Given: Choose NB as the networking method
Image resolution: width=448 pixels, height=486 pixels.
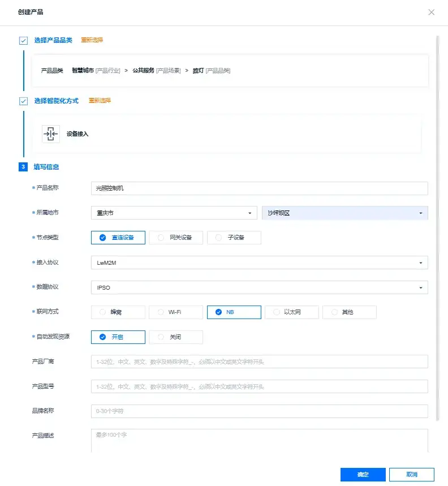Looking at the screenshot, I should tap(234, 312).
